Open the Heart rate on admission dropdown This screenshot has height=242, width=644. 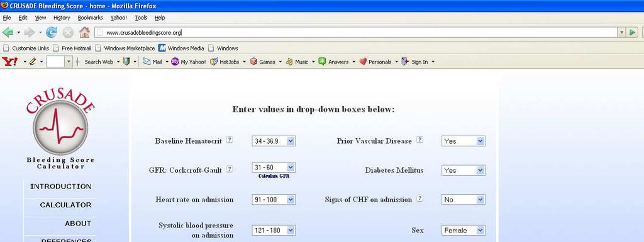coord(274,200)
